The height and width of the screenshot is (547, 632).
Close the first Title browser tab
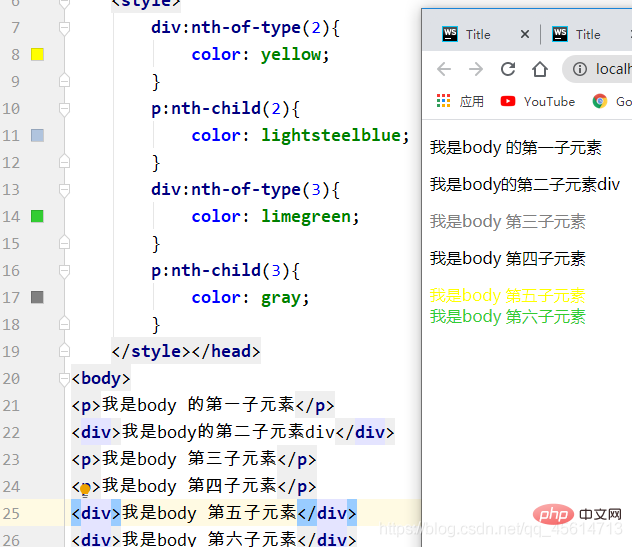pyautogui.click(x=524, y=34)
